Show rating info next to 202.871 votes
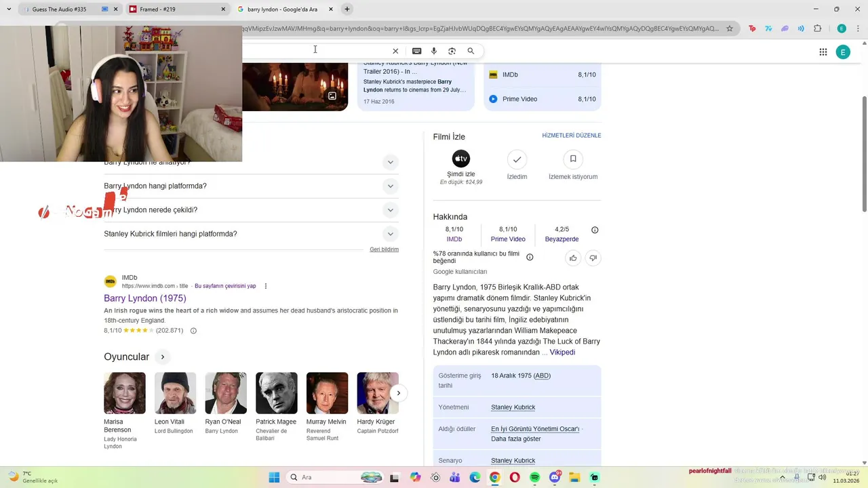868x488 pixels. click(193, 331)
